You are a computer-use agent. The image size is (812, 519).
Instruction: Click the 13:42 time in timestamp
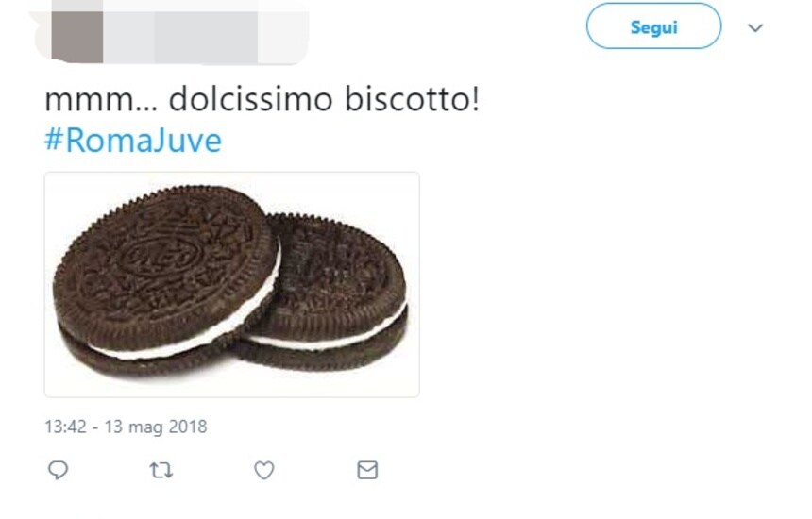click(x=65, y=427)
